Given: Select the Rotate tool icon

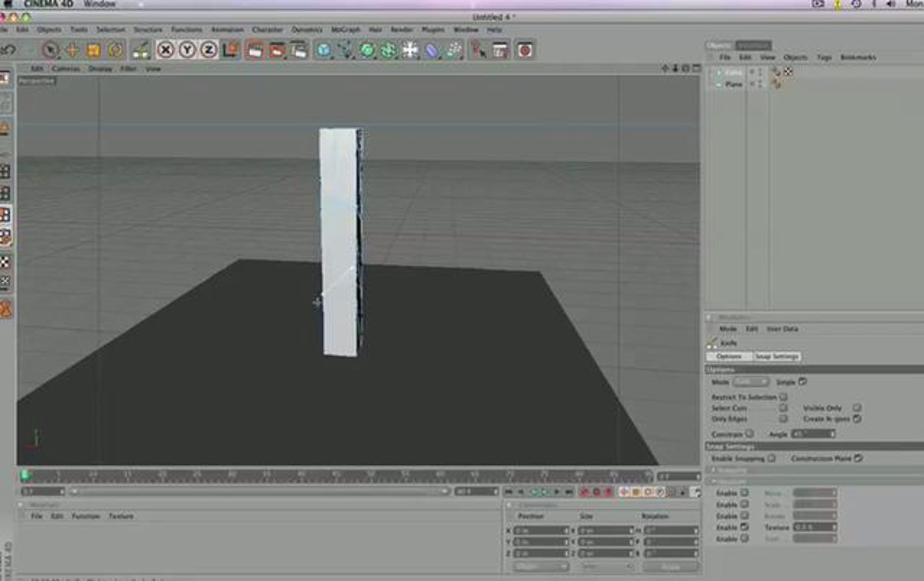Looking at the screenshot, I should click(115, 50).
